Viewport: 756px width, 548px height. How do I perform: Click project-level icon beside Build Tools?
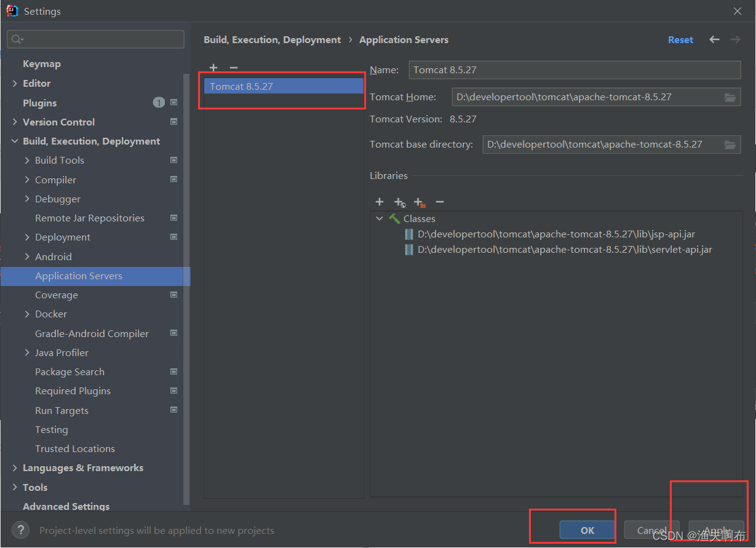pyautogui.click(x=173, y=160)
